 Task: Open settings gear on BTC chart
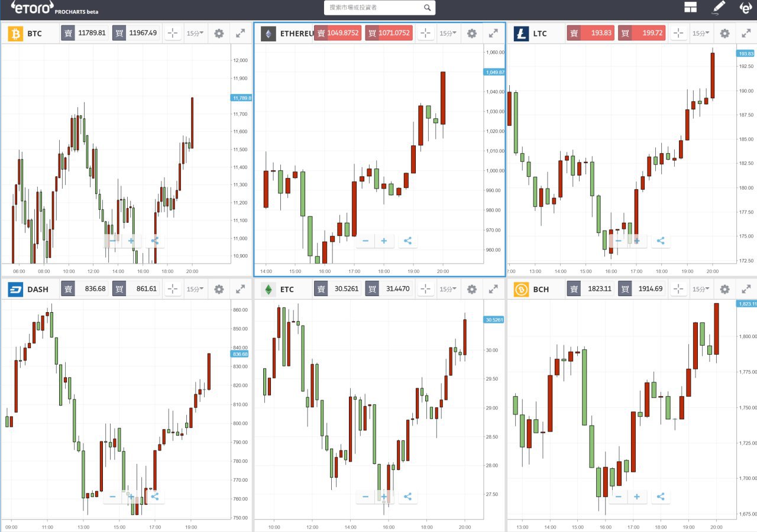click(x=219, y=34)
